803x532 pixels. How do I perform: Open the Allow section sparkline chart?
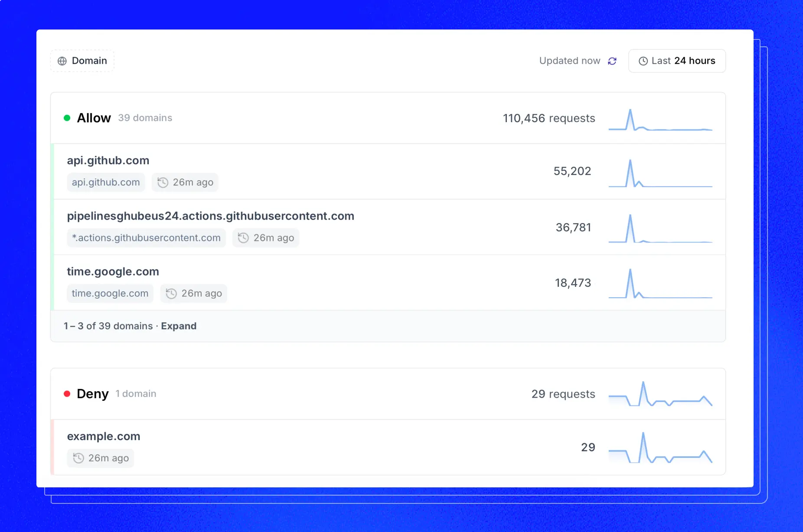point(660,120)
